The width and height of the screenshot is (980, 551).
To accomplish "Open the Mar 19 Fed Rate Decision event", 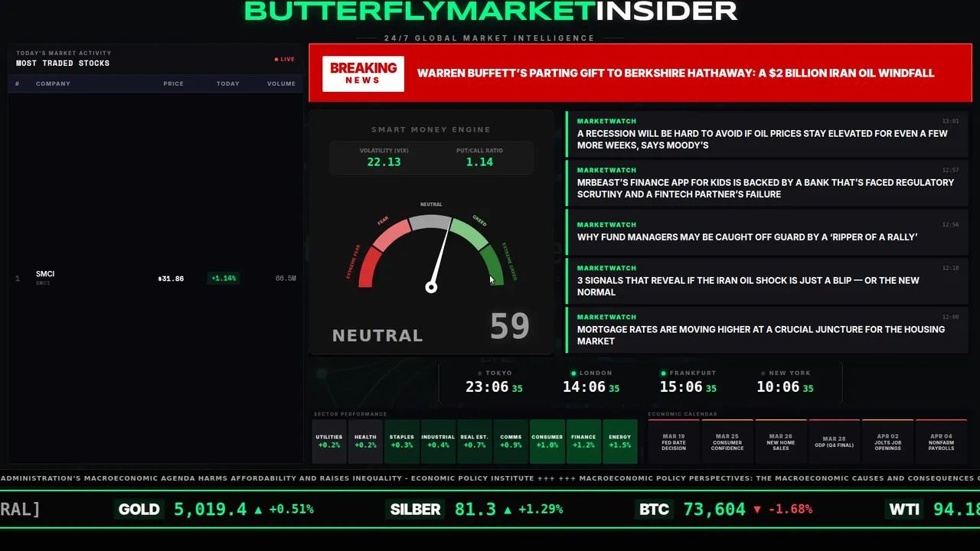I will [x=674, y=442].
